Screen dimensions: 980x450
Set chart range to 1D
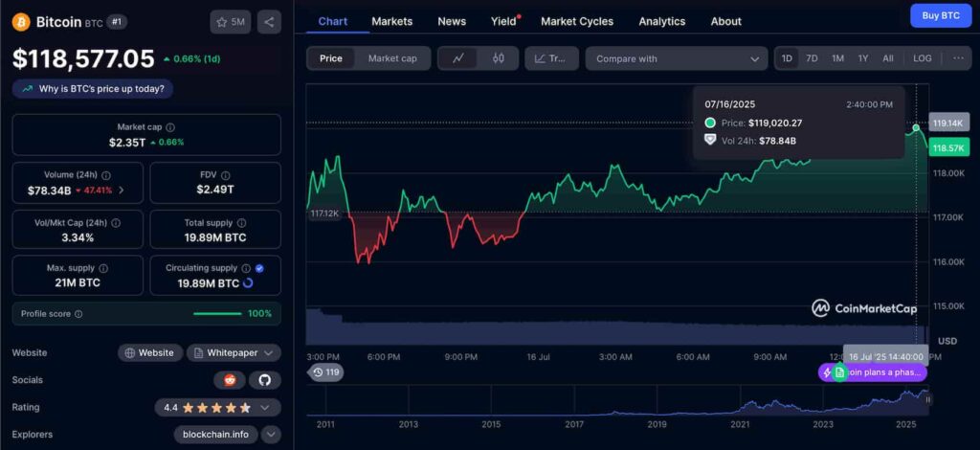click(x=787, y=58)
